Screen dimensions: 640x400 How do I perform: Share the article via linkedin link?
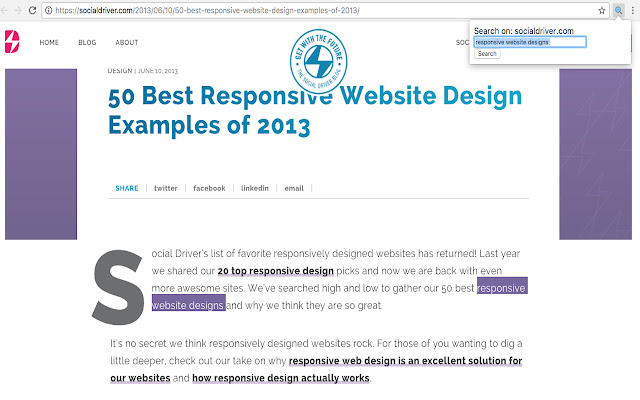pos(255,188)
